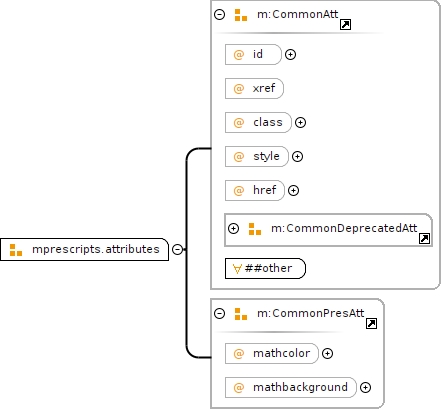Expand the mathcolor attribute details
The height and width of the screenshot is (410, 442).
[327, 354]
